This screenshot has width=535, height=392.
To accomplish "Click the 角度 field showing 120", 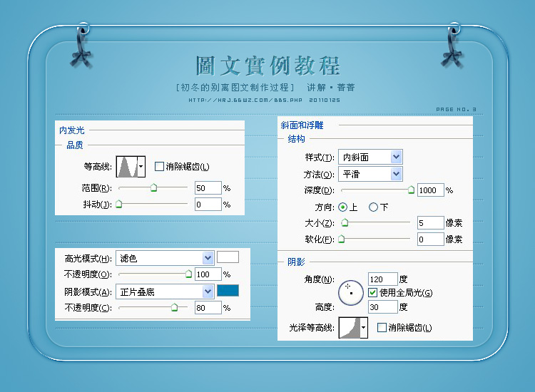I will pyautogui.click(x=383, y=279).
